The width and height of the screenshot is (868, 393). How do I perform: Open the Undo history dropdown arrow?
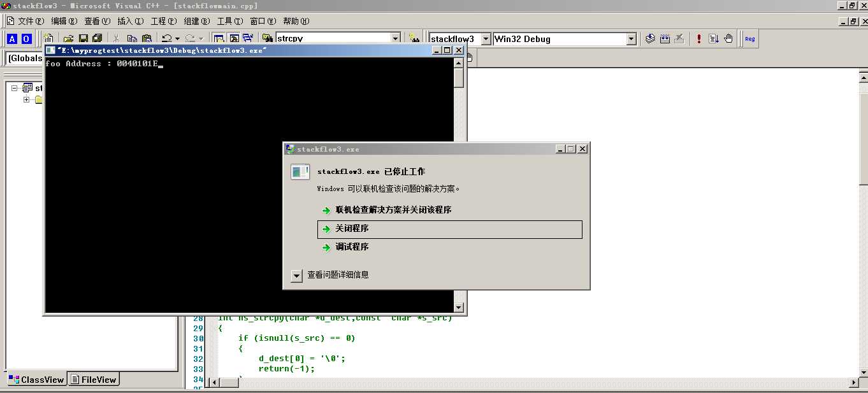coord(177,39)
